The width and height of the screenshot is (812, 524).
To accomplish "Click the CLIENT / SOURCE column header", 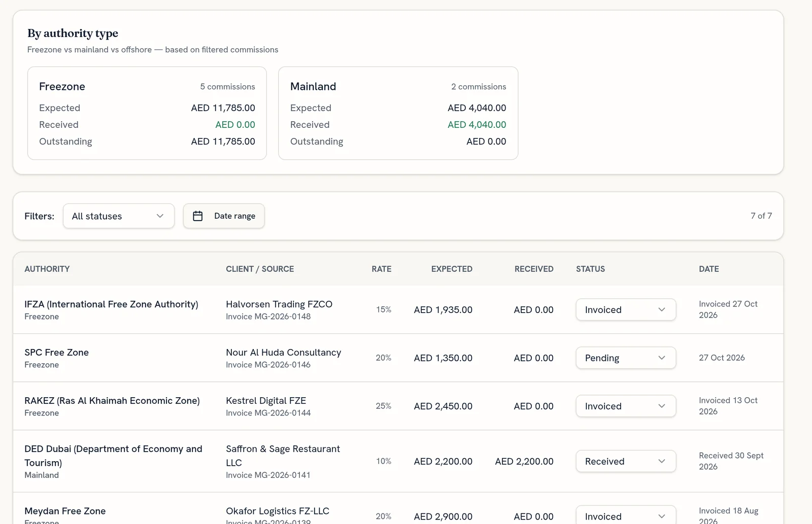I will coord(260,269).
